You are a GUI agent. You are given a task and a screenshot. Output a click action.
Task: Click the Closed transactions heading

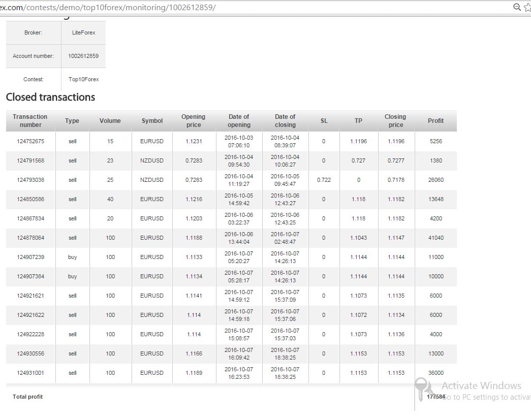click(50, 97)
